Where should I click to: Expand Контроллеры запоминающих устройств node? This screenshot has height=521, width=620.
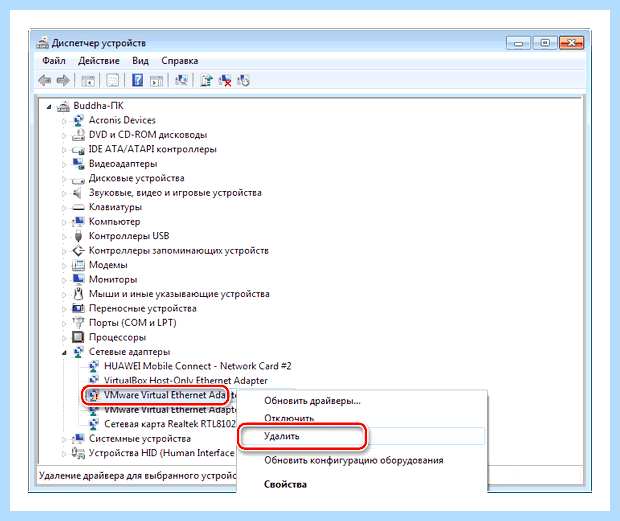64,251
